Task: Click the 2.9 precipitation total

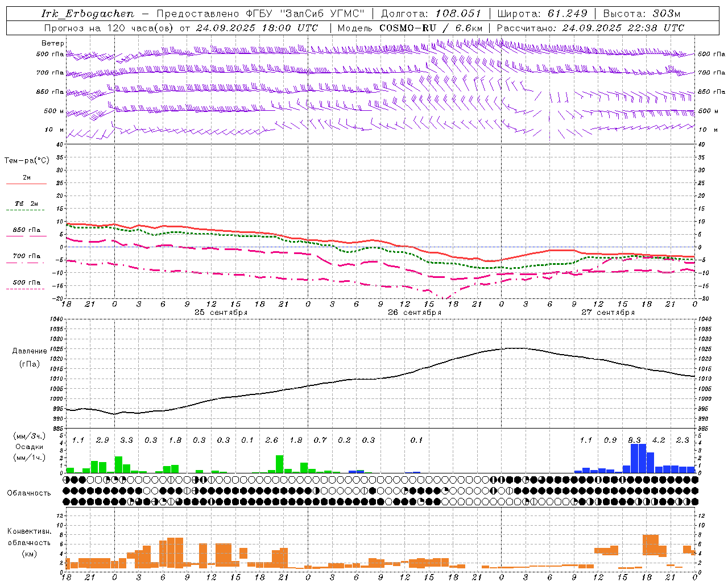Action: (102, 440)
